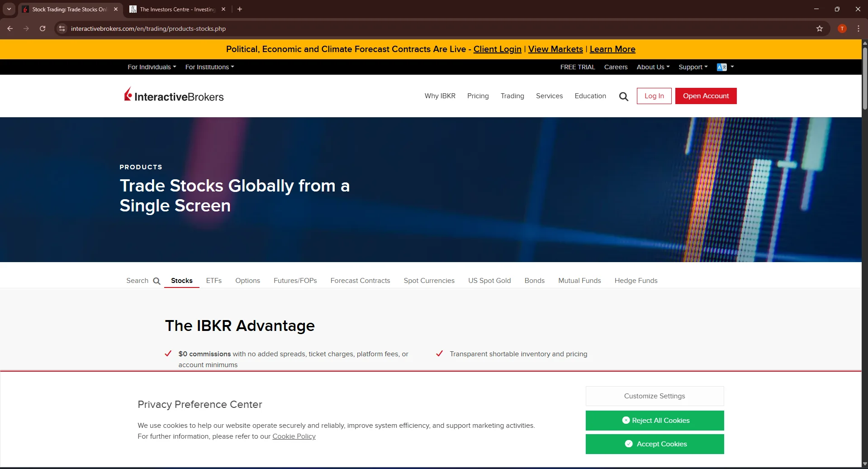The image size is (868, 469).
Task: Select US Spot Gold tab
Action: tap(489, 281)
